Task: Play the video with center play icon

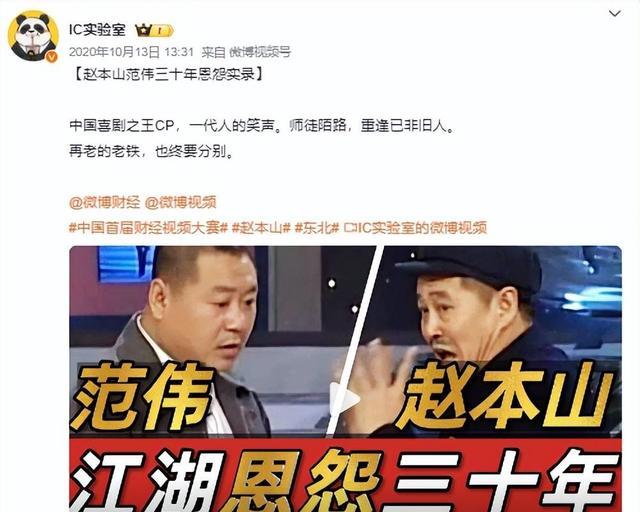Action: [344, 400]
